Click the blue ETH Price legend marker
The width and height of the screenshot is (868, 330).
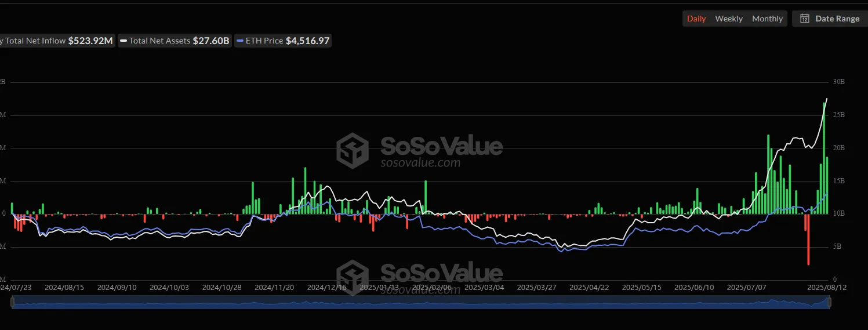tap(241, 41)
